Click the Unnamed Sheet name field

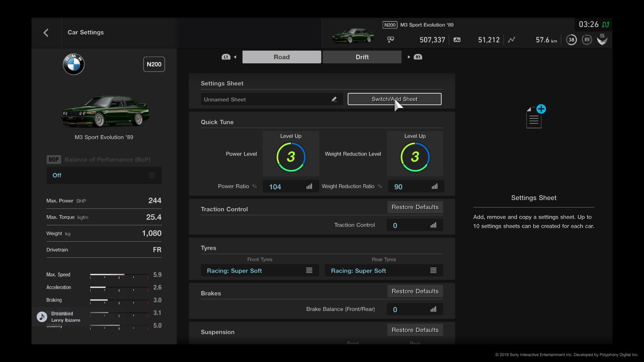tap(272, 99)
